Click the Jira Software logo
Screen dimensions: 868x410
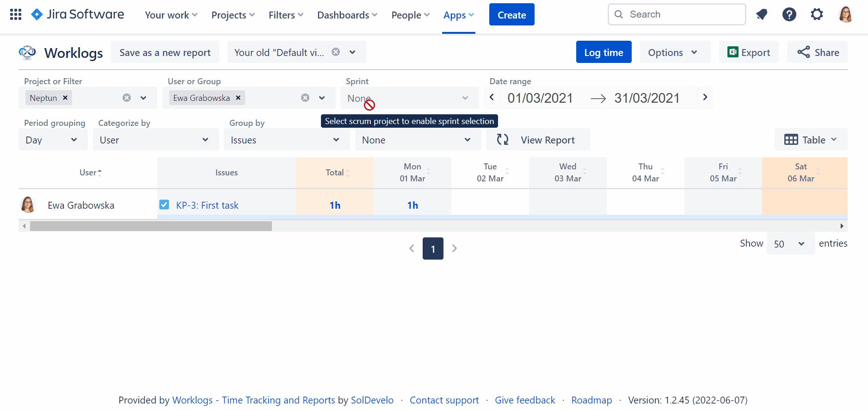click(x=77, y=14)
